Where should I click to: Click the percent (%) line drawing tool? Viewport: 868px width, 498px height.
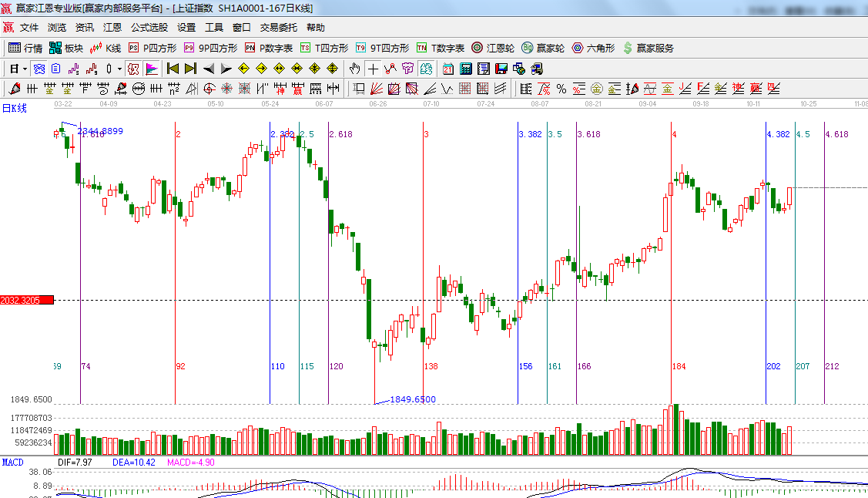[x=561, y=89]
